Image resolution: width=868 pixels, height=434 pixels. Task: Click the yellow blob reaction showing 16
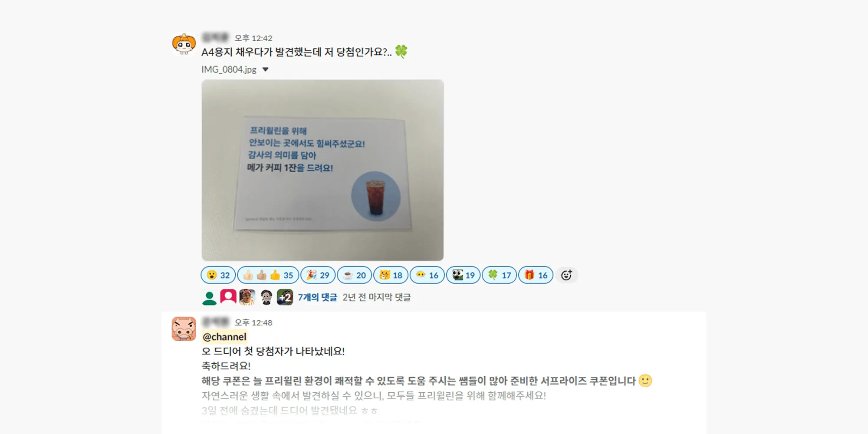pyautogui.click(x=427, y=275)
